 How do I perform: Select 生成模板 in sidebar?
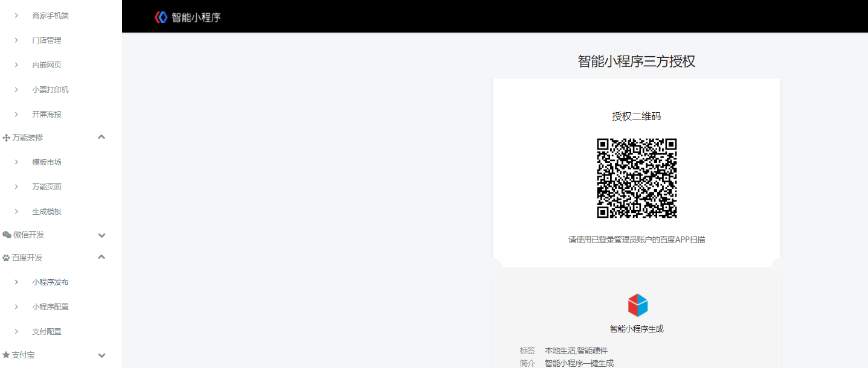coord(47,211)
